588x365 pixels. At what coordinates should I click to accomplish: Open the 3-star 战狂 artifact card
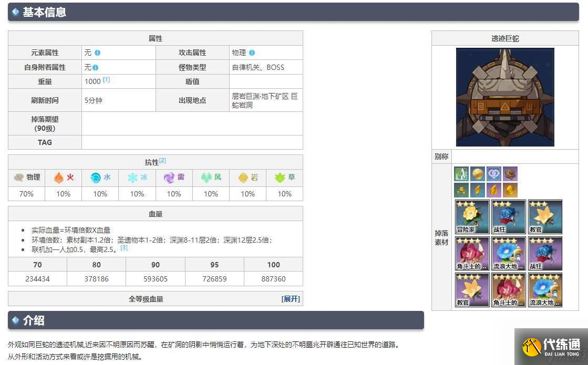tap(509, 216)
